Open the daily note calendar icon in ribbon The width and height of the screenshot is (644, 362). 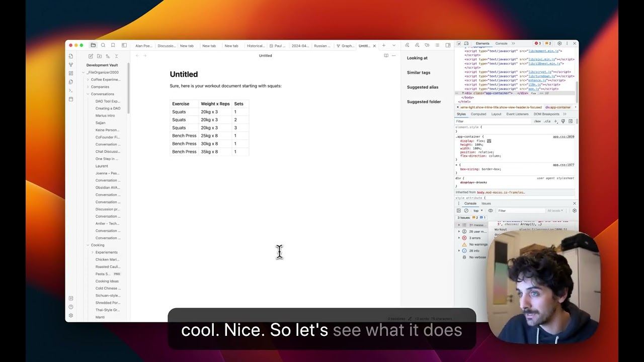(71, 99)
